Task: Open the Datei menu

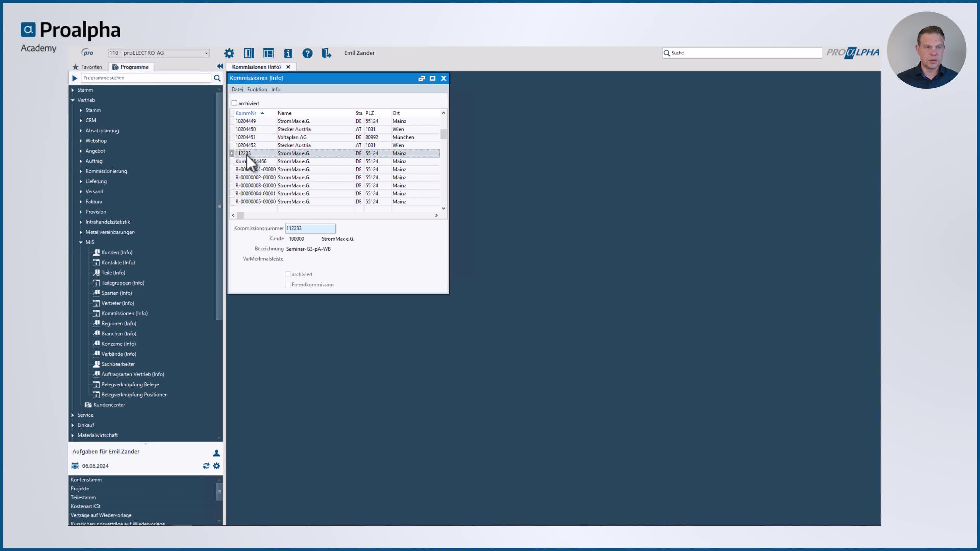Action: click(237, 90)
